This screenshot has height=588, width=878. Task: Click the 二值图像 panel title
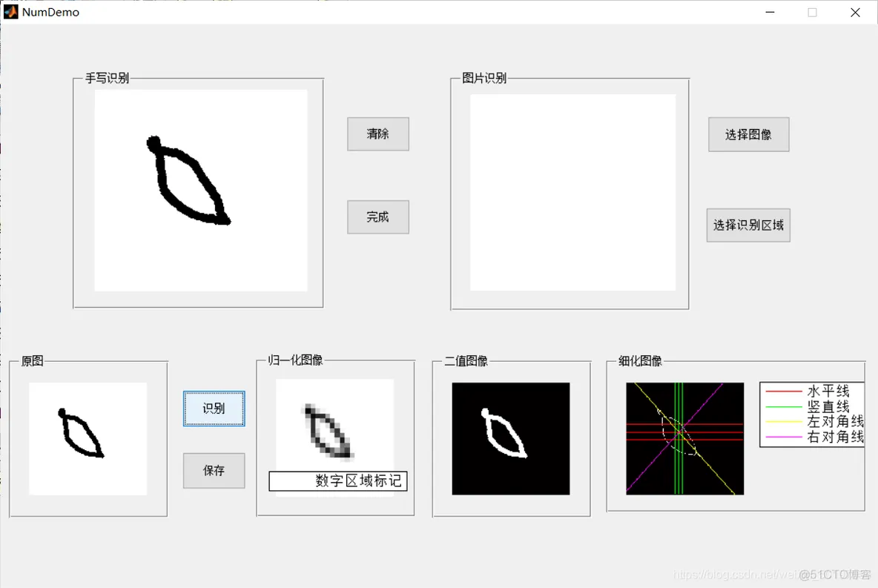coord(466,361)
